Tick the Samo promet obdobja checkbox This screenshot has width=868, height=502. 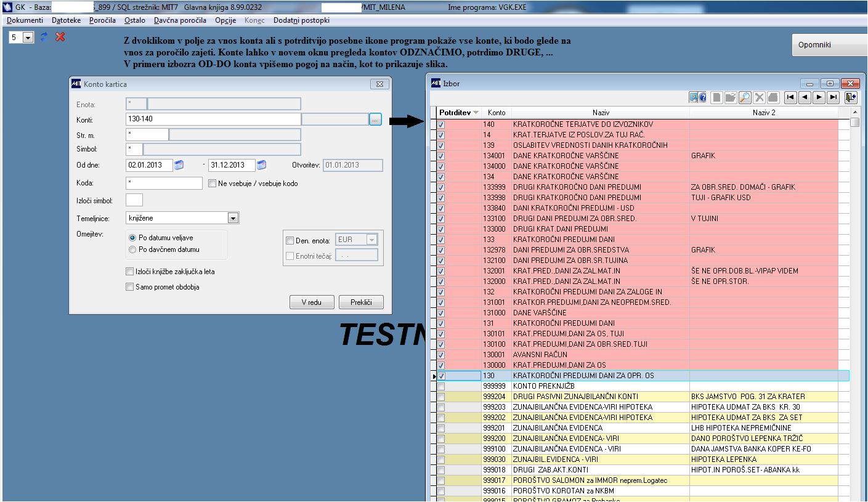129,287
